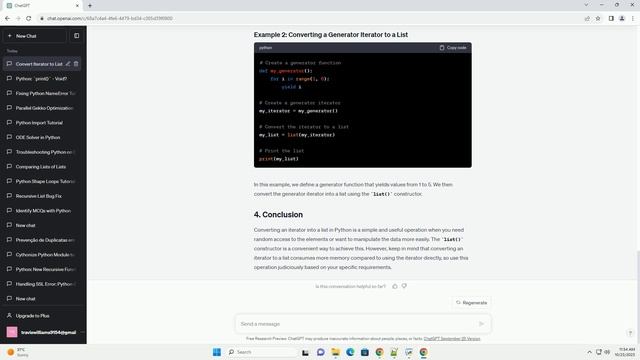Collapse the sidebar with the panel icon

click(77, 36)
